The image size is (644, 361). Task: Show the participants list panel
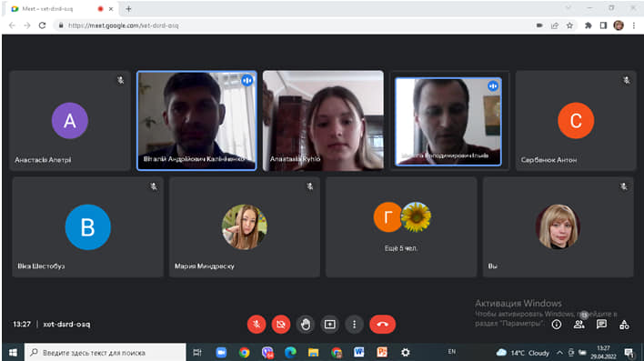coord(579,325)
